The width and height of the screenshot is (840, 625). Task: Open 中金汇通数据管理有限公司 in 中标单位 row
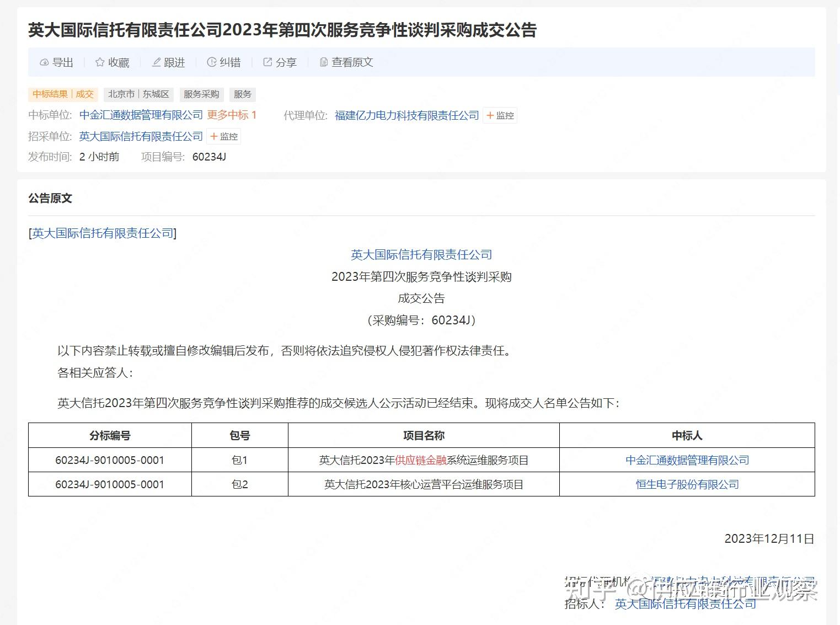tap(141, 115)
